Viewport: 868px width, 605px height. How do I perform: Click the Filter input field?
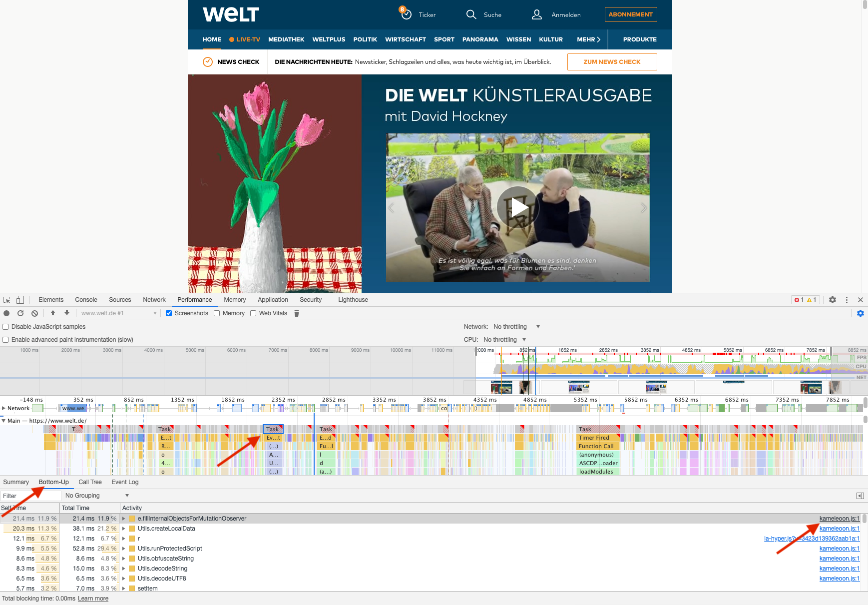(31, 496)
